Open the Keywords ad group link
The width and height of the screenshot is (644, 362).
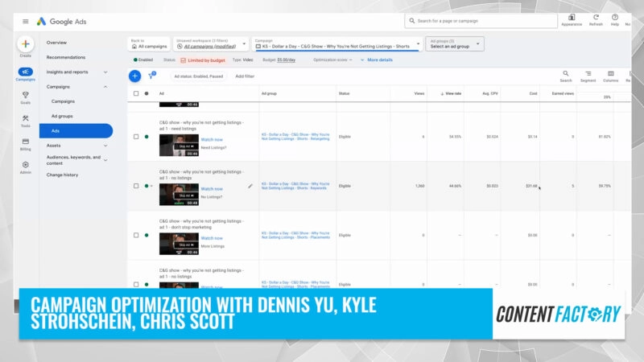tap(294, 186)
